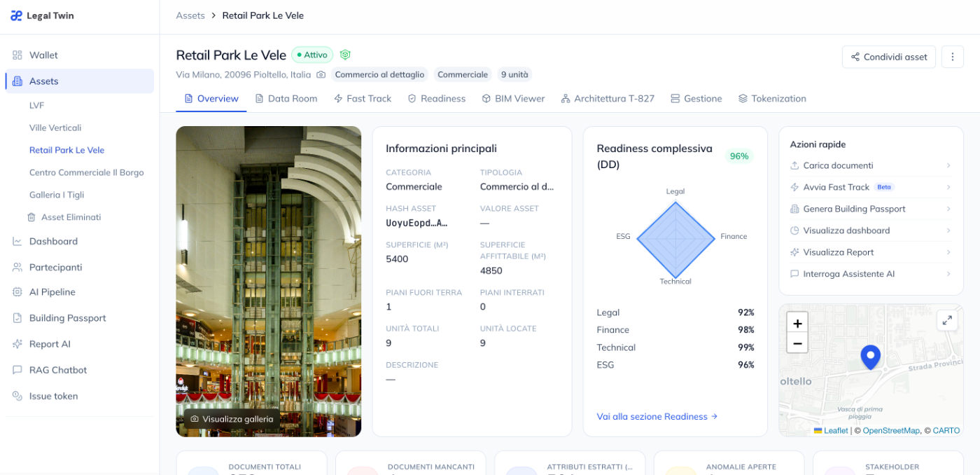Click the green verified shield badge icon

click(x=345, y=55)
